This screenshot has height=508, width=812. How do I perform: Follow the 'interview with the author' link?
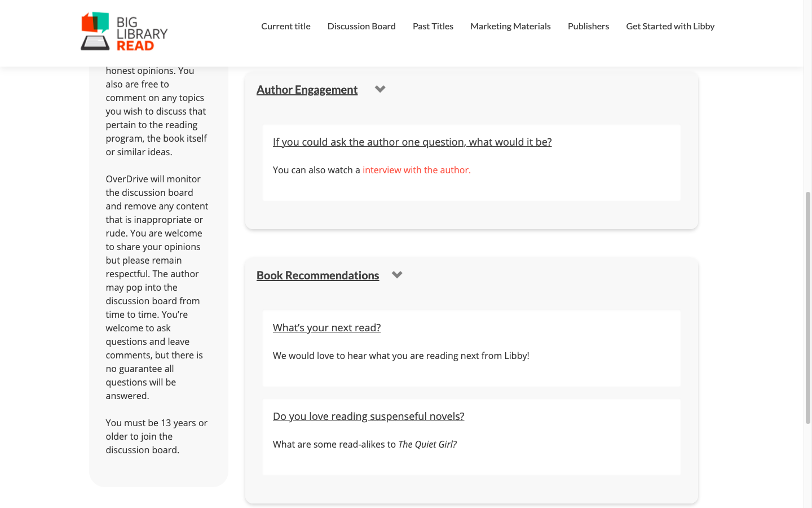(x=417, y=170)
